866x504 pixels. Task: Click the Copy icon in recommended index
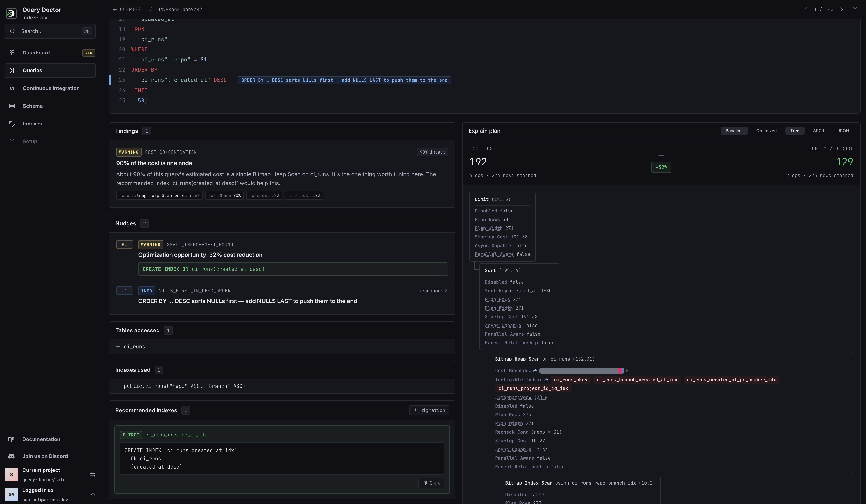(x=424, y=483)
